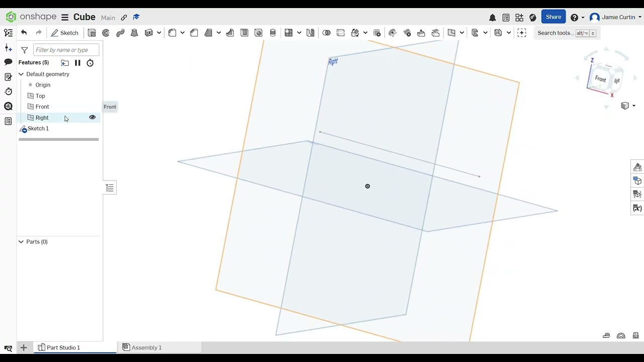Click the filter by name input field
The width and height of the screenshot is (644, 362).
click(66, 50)
